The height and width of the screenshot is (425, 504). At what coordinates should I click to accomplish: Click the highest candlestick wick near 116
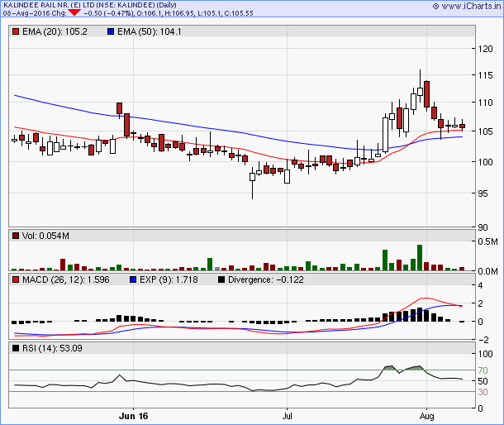click(420, 79)
